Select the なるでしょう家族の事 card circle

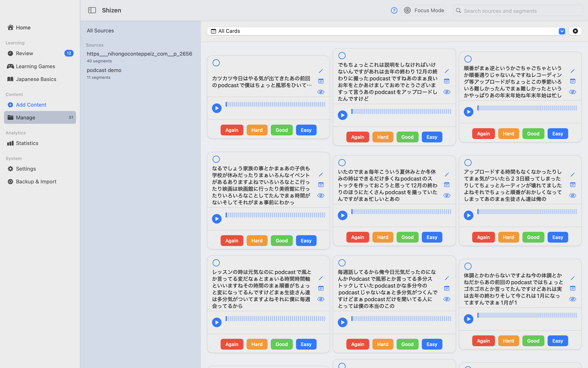pos(216,159)
